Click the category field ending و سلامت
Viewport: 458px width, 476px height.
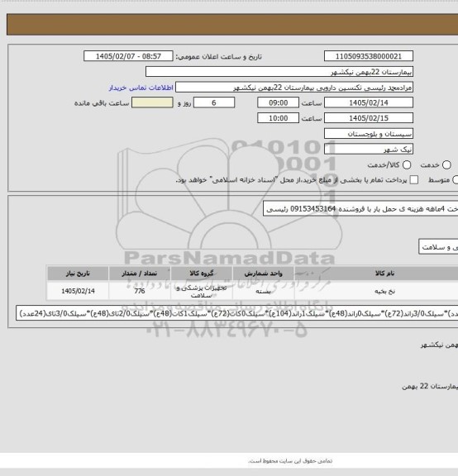(438, 247)
